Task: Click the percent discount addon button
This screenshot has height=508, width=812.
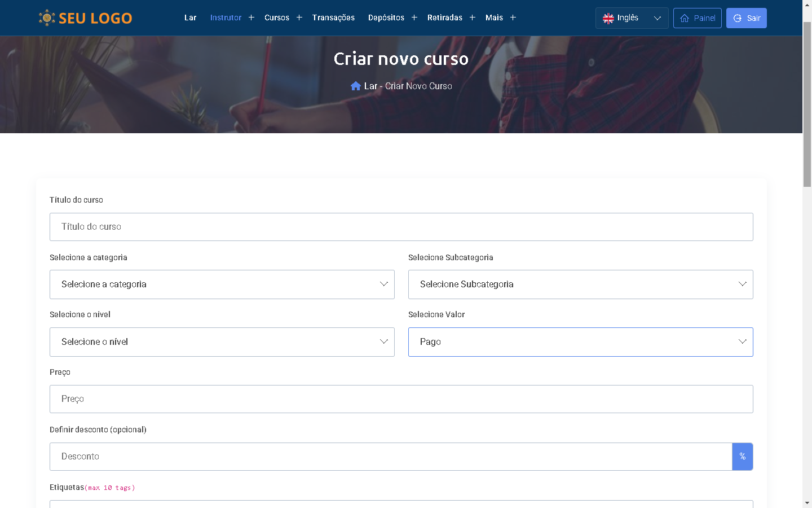Action: (742, 457)
